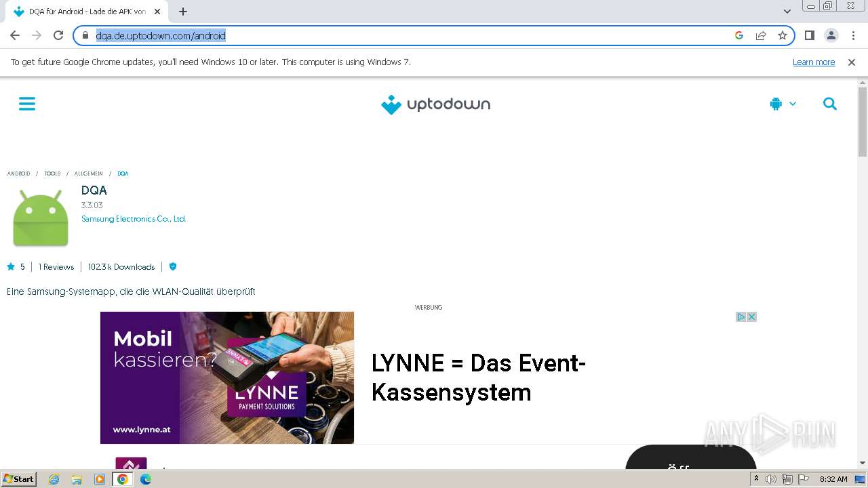Dismiss the Chrome update notification bar
Screen dimensions: 868x488
[x=852, y=62]
